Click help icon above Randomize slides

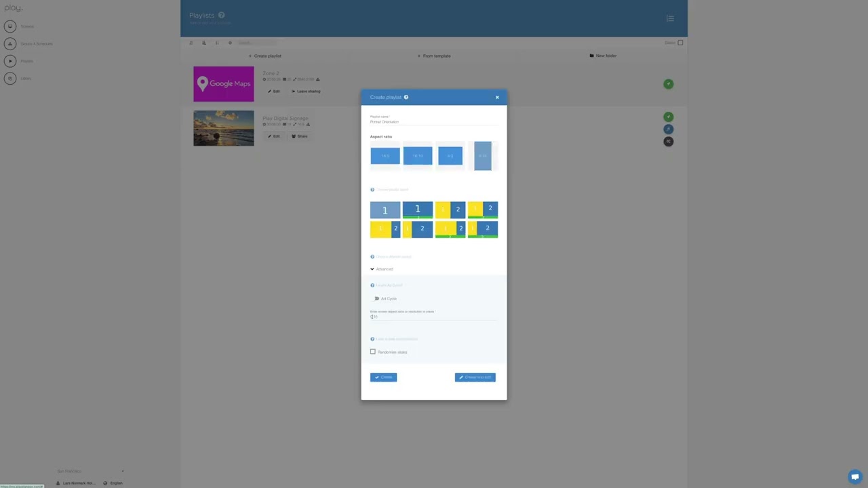(372, 339)
